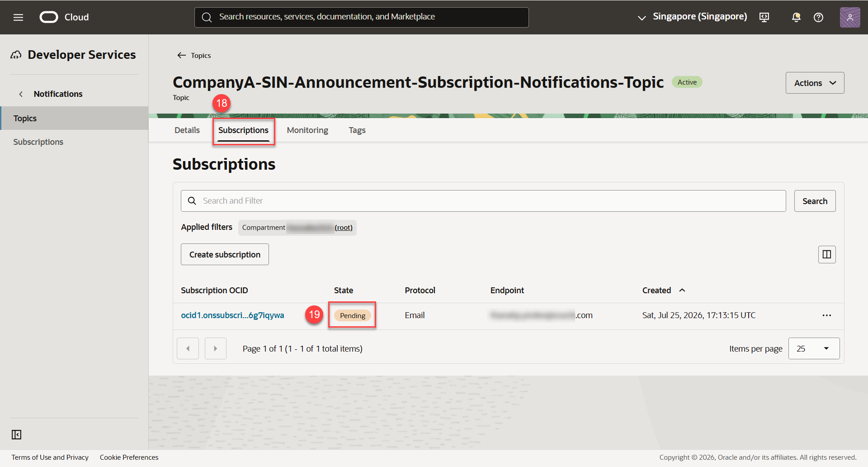Switch to the Details tab

pos(187,130)
